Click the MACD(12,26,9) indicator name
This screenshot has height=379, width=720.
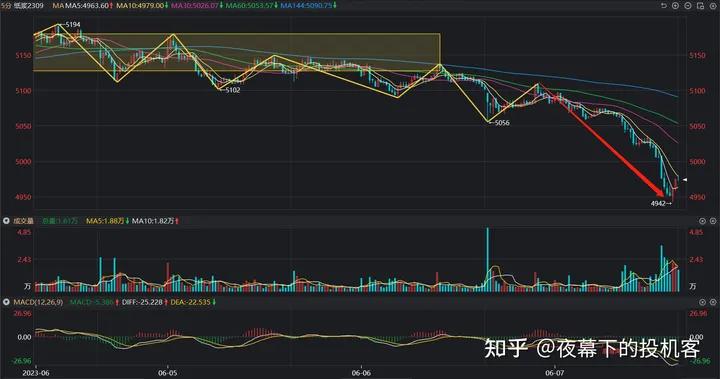38,302
